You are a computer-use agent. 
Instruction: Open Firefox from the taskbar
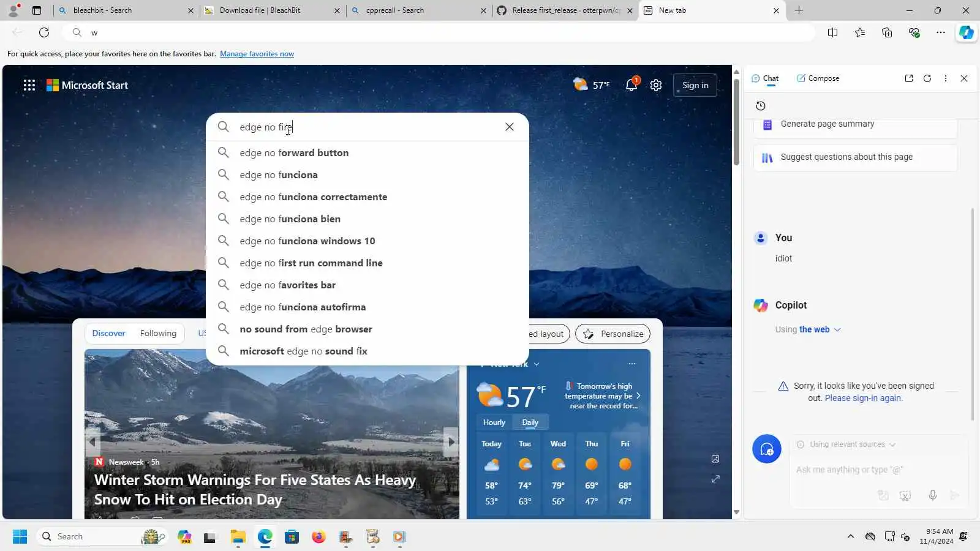318,537
